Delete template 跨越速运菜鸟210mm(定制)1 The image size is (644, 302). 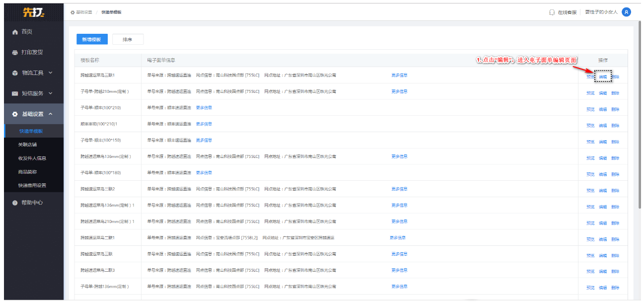click(x=615, y=223)
